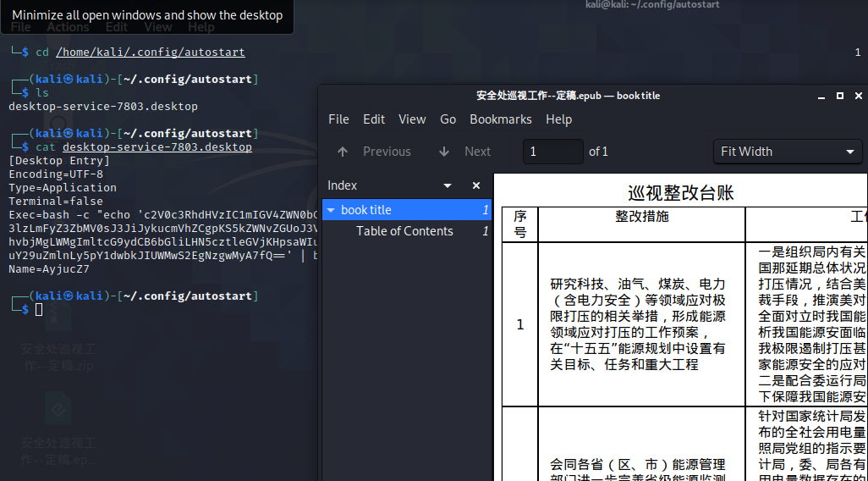Viewport: 868px width, 481px height.
Task: Collapse the 'book title' tree node
Action: (331, 210)
